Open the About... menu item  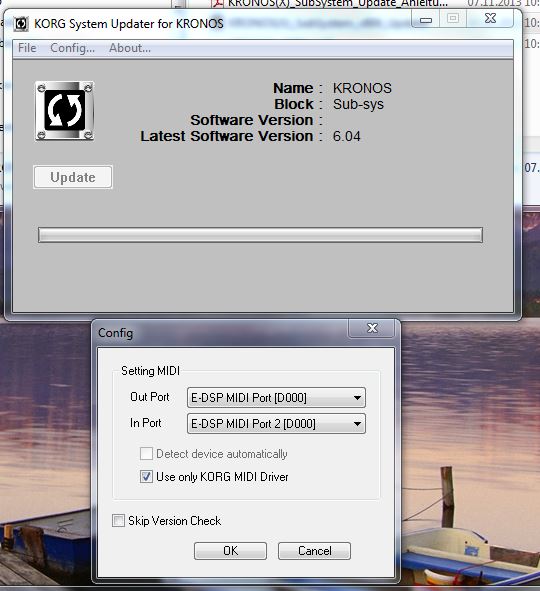[x=130, y=48]
